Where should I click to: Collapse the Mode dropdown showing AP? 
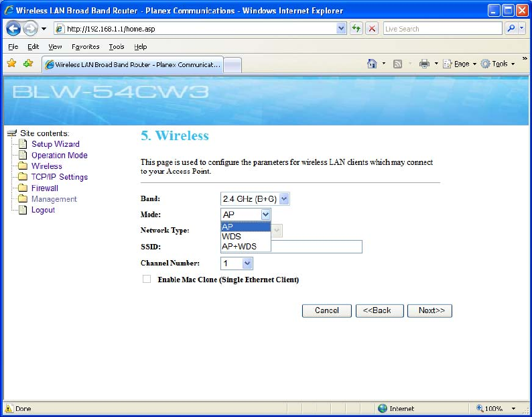(246, 215)
